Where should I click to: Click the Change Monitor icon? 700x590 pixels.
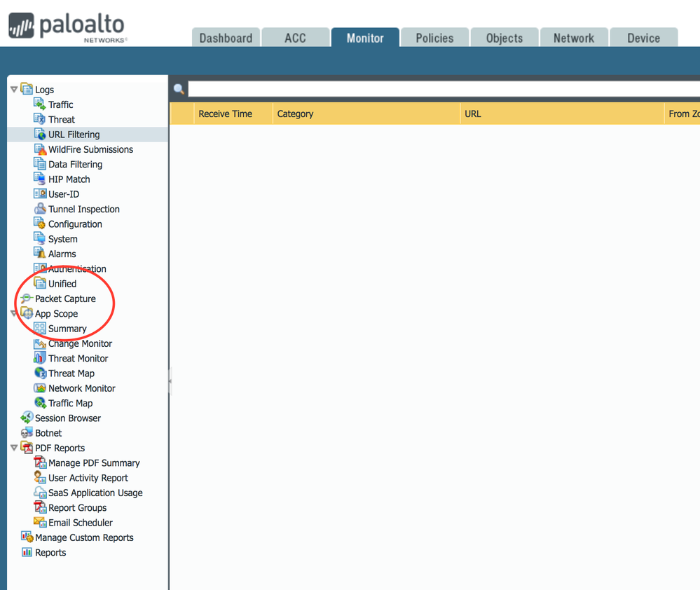[x=40, y=343]
